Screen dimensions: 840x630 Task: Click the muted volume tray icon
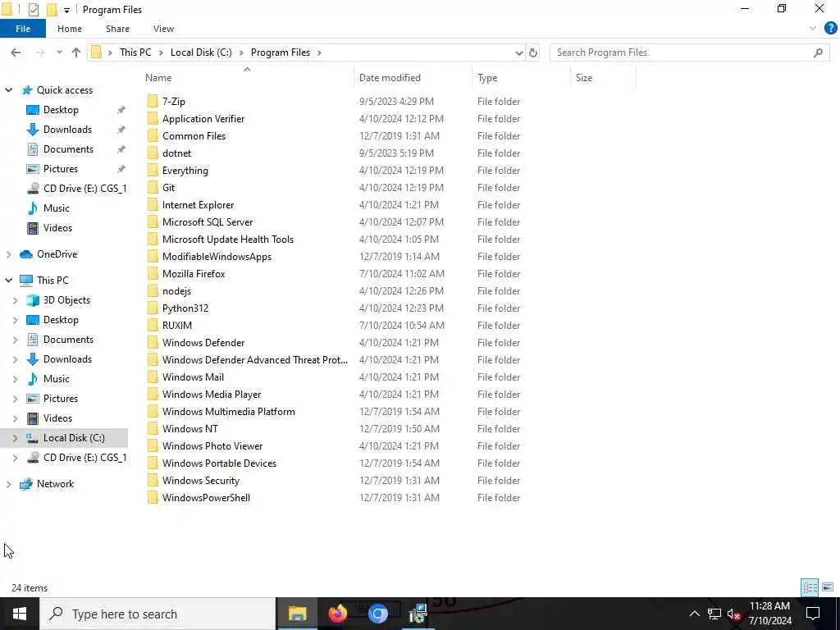click(734, 614)
